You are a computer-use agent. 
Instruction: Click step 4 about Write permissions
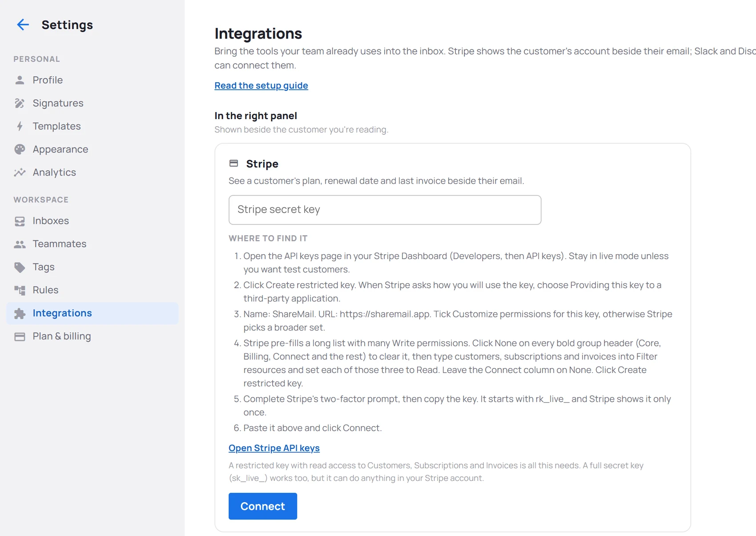(452, 363)
